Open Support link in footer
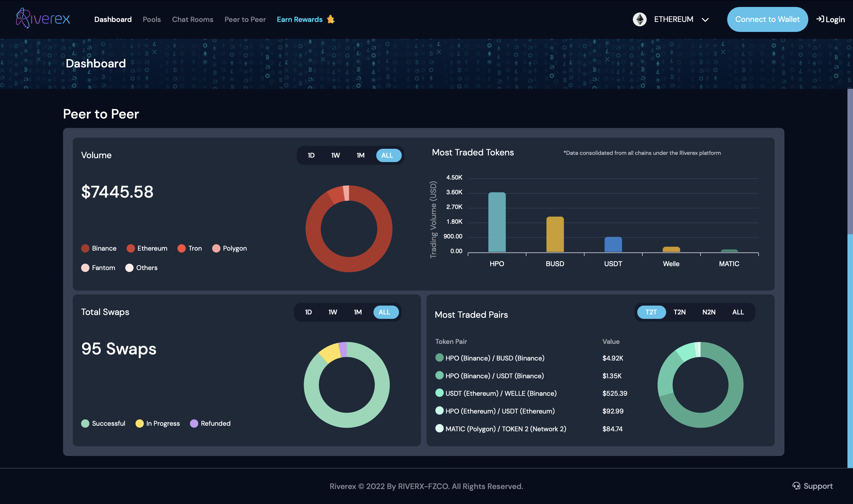Viewport: 853px width, 504px height. click(x=812, y=486)
